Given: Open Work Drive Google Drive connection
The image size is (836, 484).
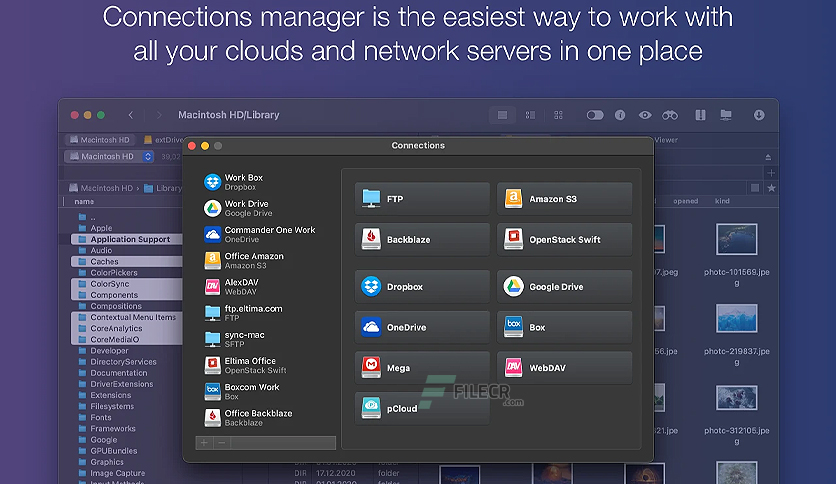Looking at the screenshot, I should point(265,208).
